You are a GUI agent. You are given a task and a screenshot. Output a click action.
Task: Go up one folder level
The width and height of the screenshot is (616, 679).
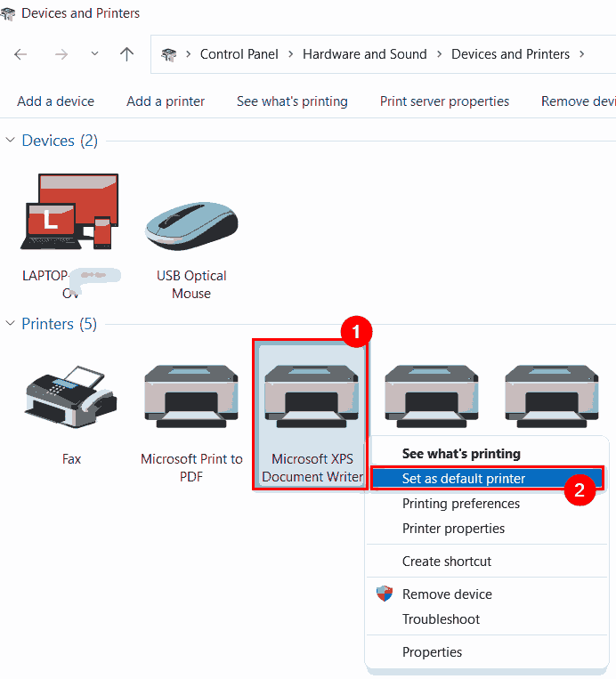(x=126, y=54)
